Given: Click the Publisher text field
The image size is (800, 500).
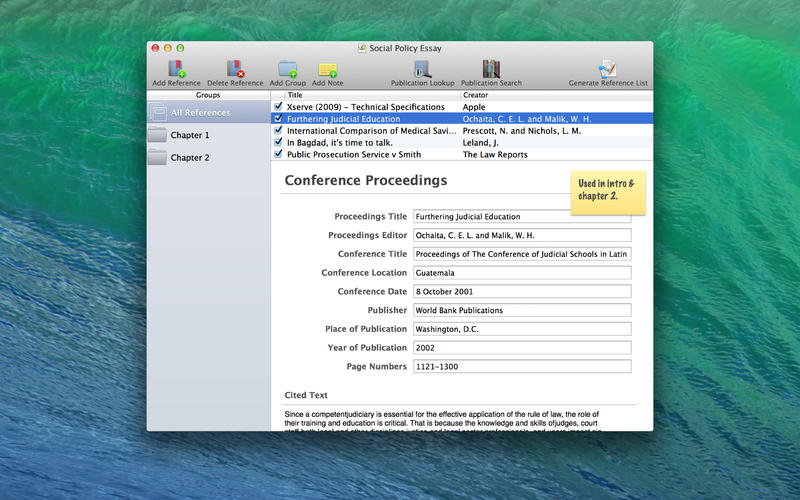Looking at the screenshot, I should 521,310.
